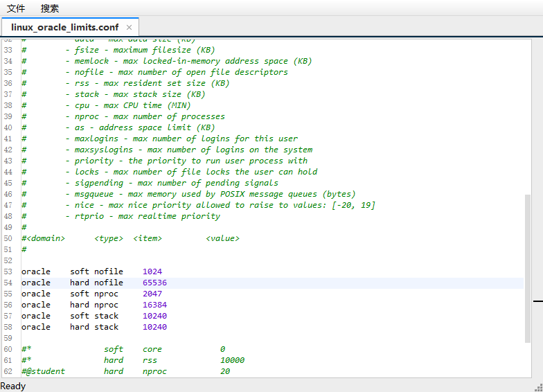The image size is (543, 392).
Task: Click line number 50 in gutter
Action: [x=8, y=238]
